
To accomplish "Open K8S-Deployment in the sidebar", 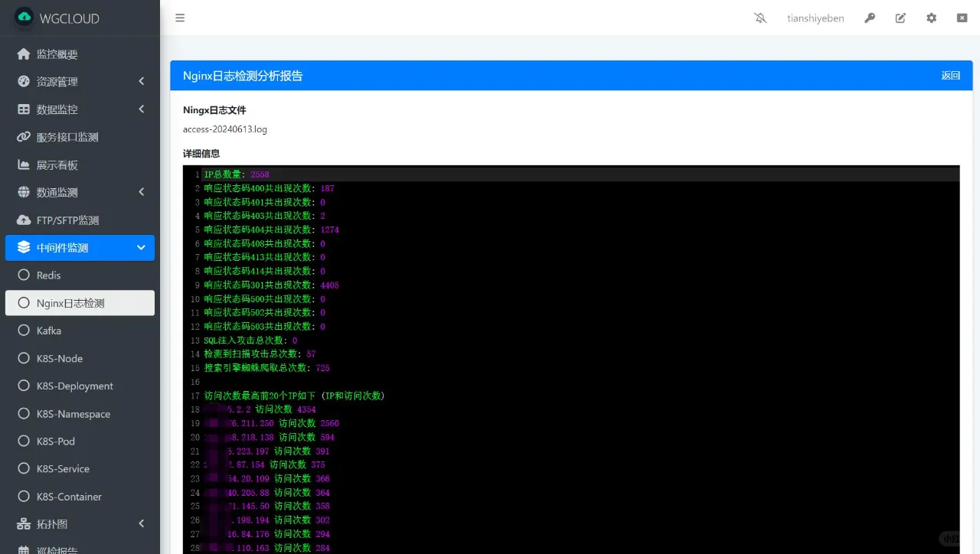I will (80, 386).
